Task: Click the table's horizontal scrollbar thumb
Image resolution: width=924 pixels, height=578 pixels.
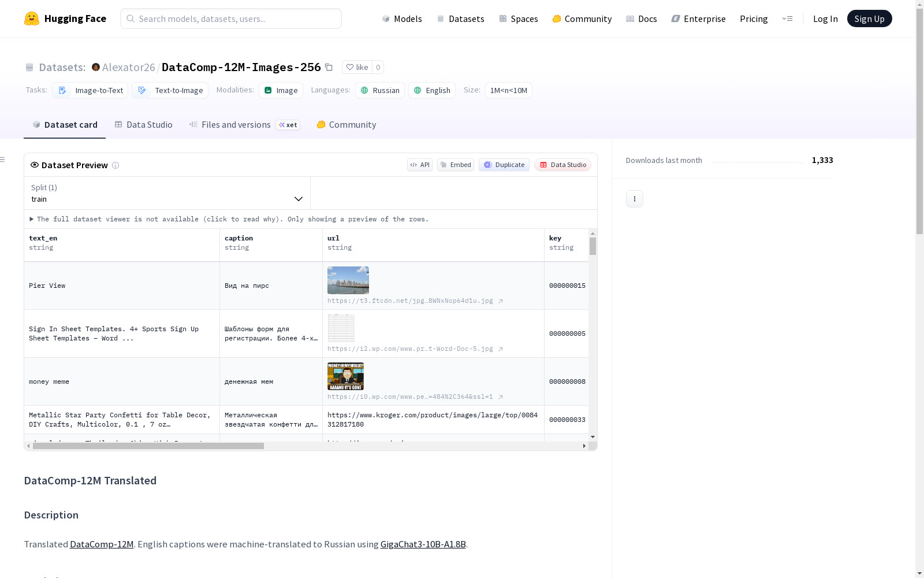Action: (x=148, y=446)
